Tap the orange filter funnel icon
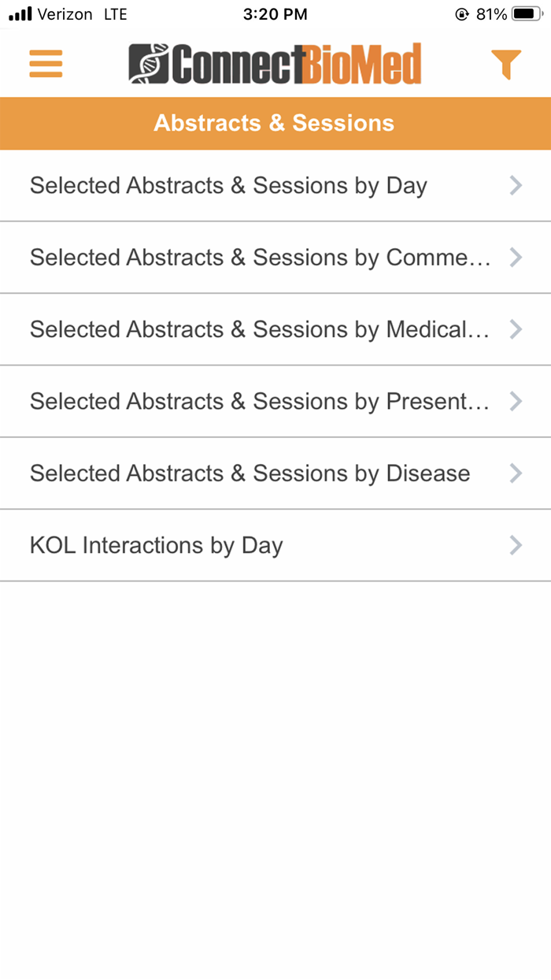This screenshot has width=551, height=980. click(x=505, y=64)
